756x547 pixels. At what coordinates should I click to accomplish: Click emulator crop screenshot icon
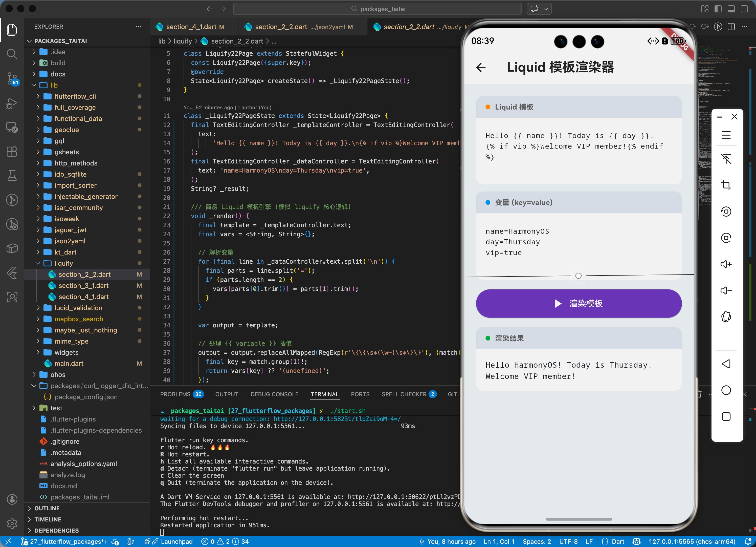click(726, 185)
